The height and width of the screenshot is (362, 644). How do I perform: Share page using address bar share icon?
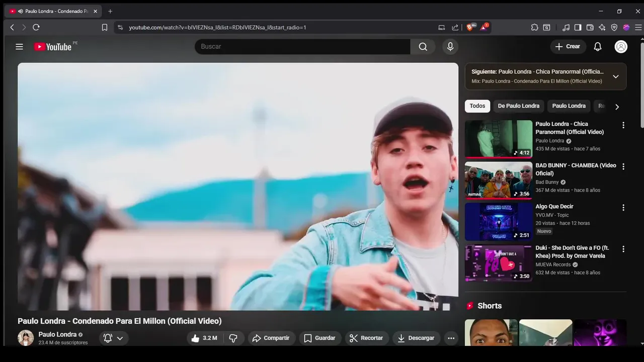(455, 28)
